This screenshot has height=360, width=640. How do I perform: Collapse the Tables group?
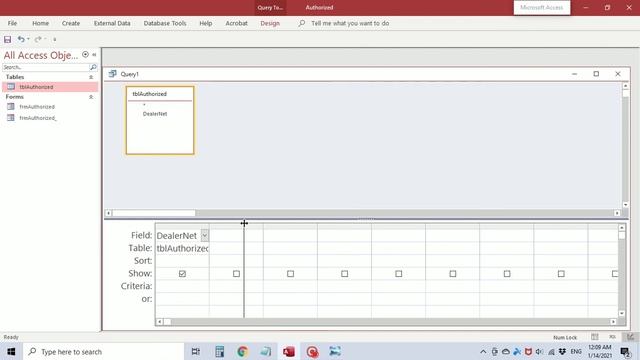91,77
